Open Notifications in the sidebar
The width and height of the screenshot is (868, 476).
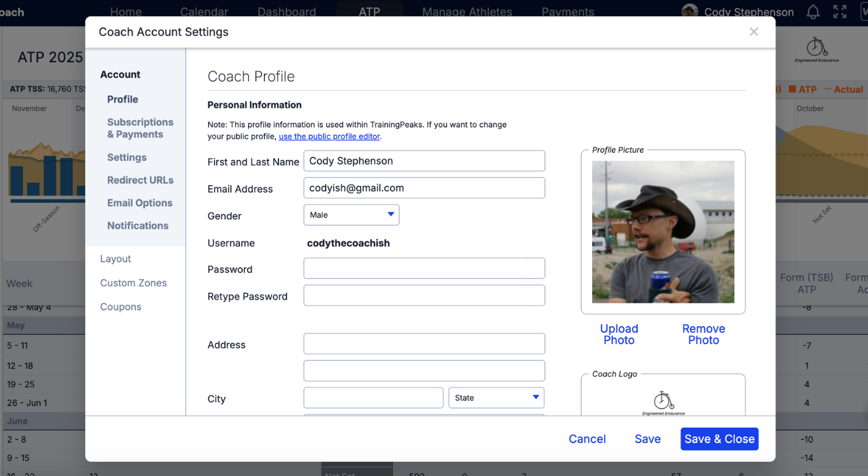pos(138,226)
